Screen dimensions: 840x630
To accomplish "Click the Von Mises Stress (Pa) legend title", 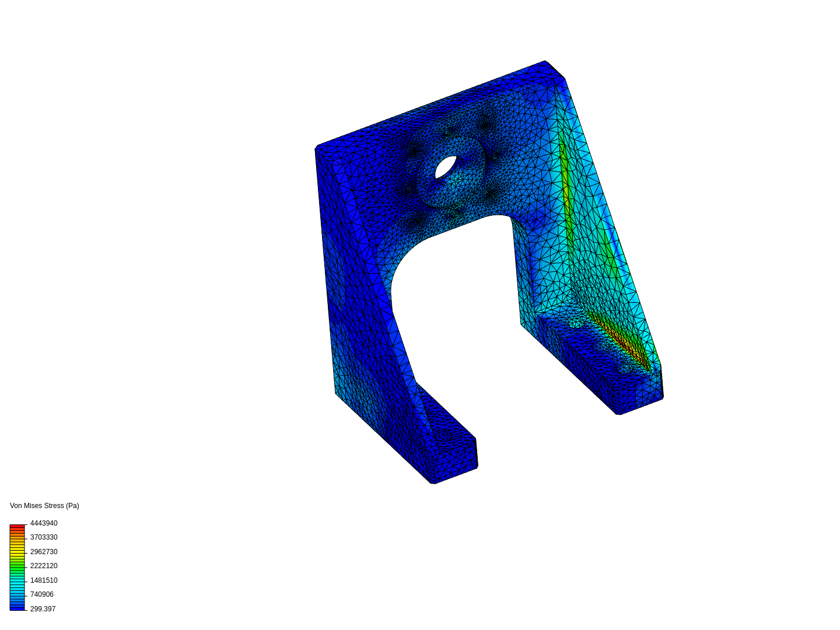I will click(44, 506).
